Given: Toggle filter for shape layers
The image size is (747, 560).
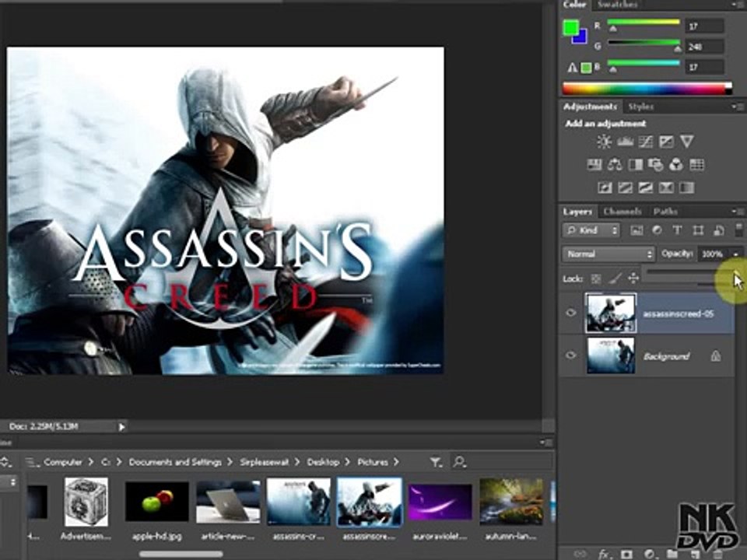Looking at the screenshot, I should (698, 230).
